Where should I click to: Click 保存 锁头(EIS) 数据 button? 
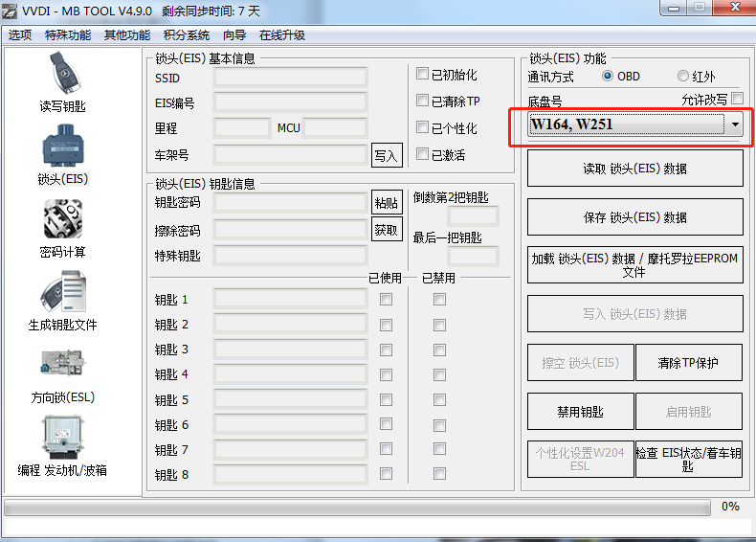635,217
